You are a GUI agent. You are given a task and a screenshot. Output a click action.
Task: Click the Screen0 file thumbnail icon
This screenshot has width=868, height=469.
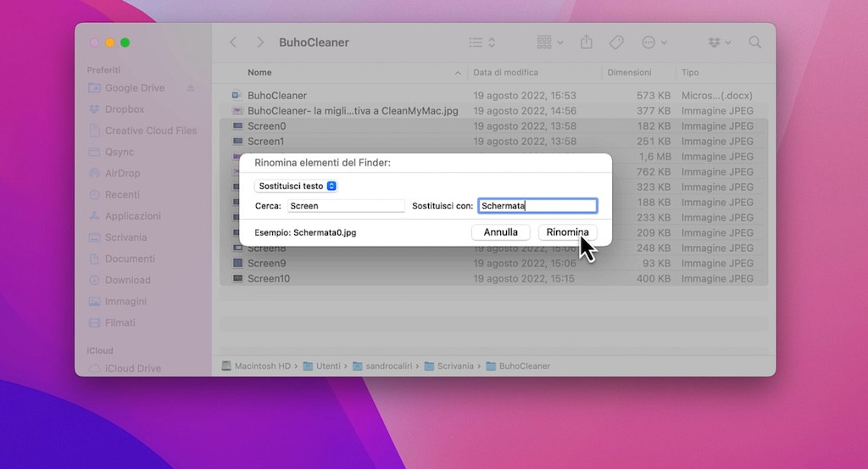click(x=237, y=126)
